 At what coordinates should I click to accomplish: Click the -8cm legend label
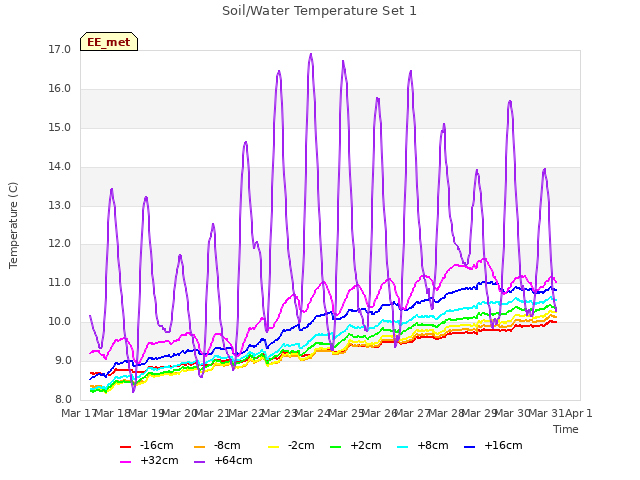click(x=227, y=445)
